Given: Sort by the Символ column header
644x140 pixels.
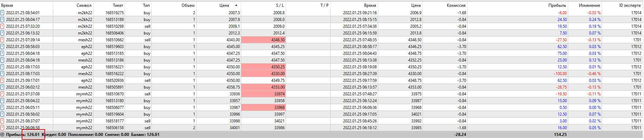Looking at the screenshot, I should coord(84,5).
